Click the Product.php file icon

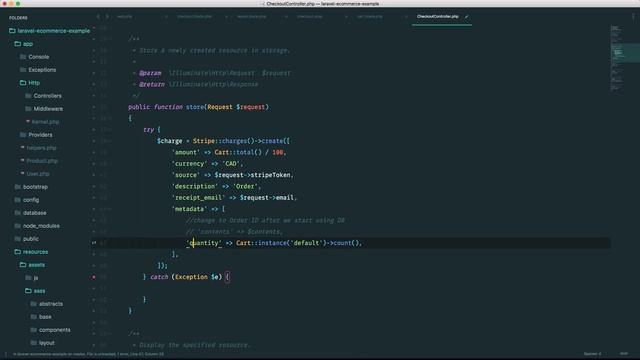[22, 160]
